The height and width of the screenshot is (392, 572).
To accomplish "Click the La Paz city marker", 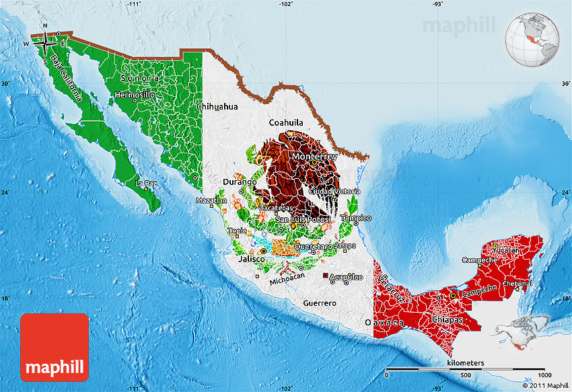I will coord(145,188).
